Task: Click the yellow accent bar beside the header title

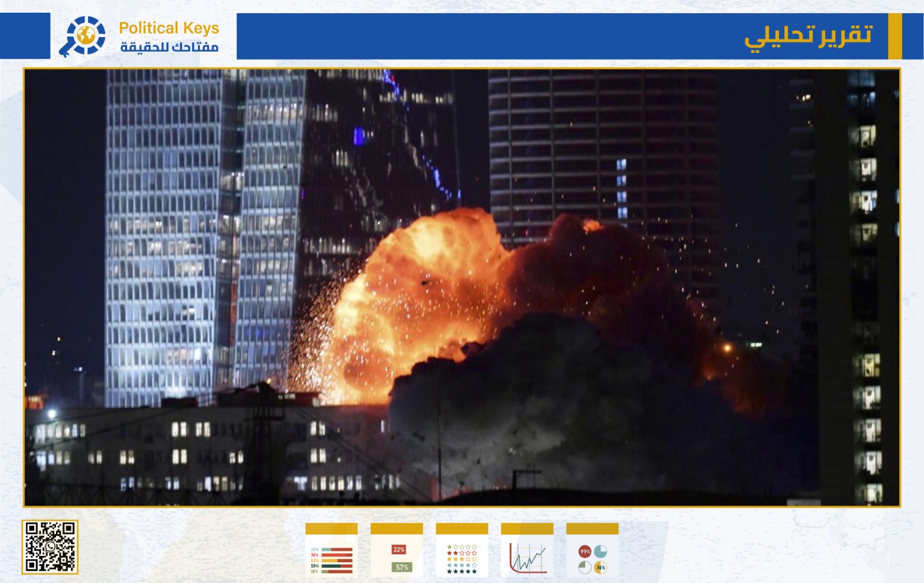Action: click(x=895, y=36)
